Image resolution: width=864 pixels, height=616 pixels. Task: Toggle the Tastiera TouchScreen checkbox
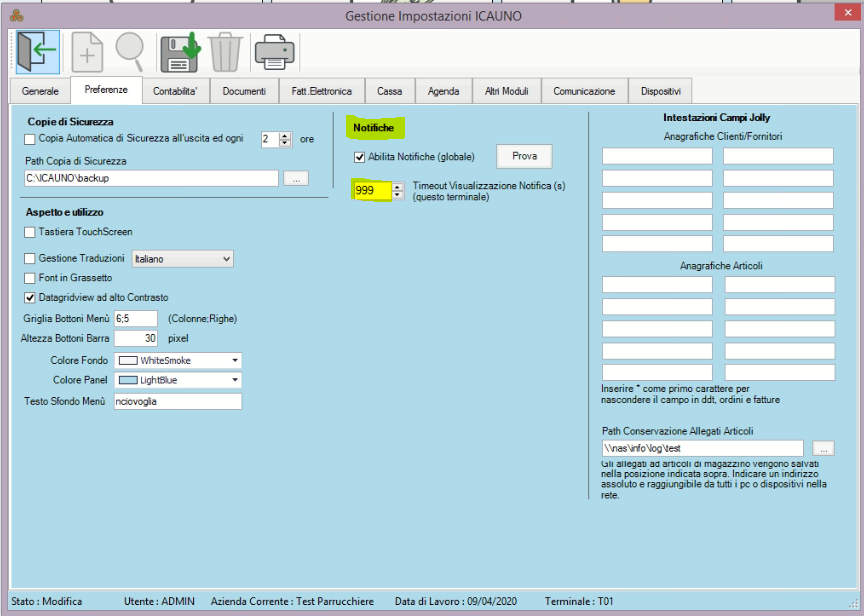[30, 232]
